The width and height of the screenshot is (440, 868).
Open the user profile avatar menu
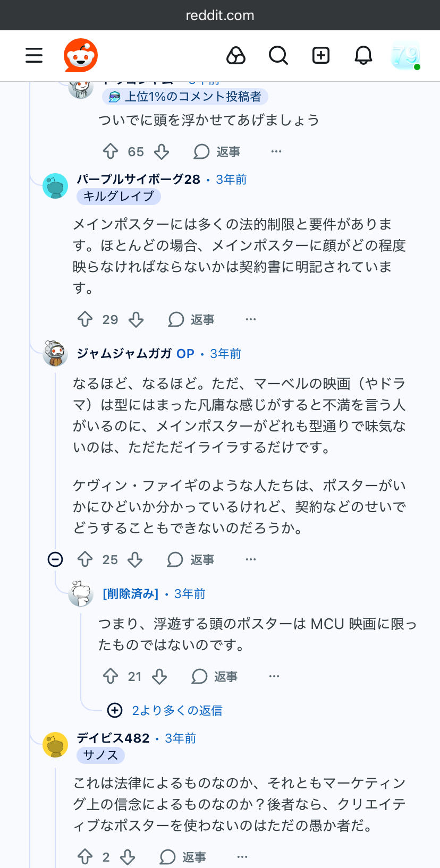tap(405, 55)
